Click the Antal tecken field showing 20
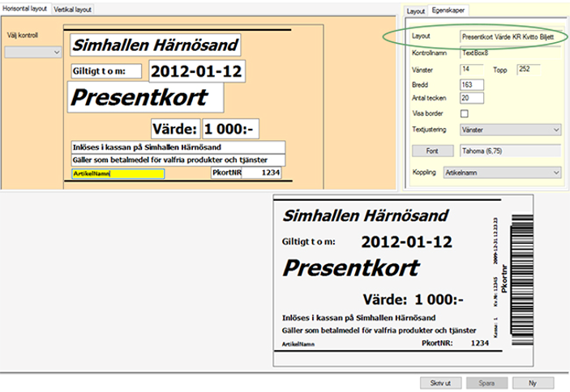570x392 pixels. (472, 98)
